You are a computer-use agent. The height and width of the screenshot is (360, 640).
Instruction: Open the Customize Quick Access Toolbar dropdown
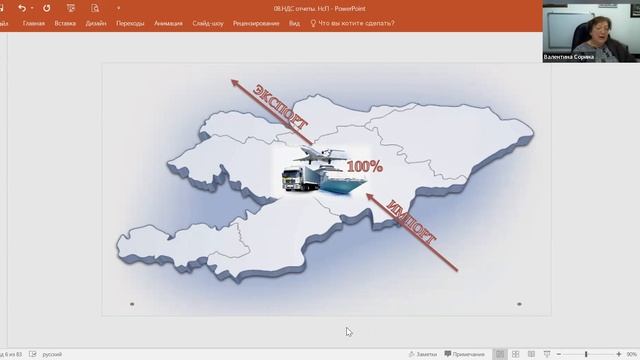tap(118, 8)
